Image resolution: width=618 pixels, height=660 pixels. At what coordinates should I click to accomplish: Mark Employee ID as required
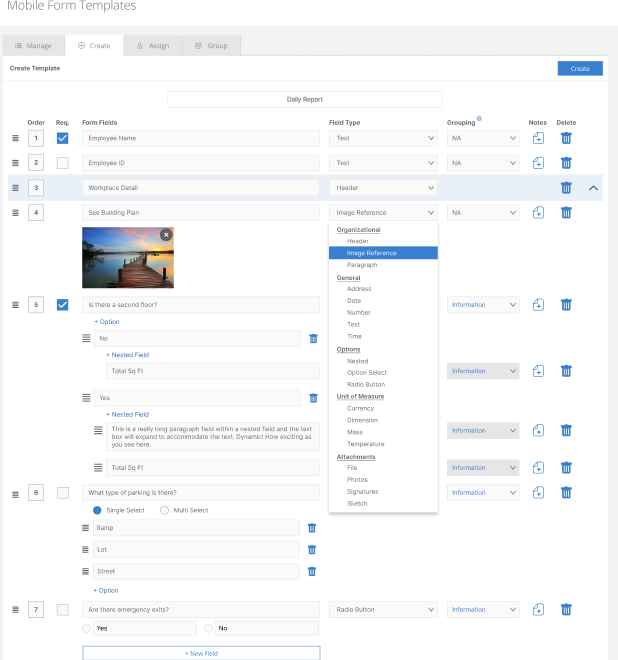point(62,163)
